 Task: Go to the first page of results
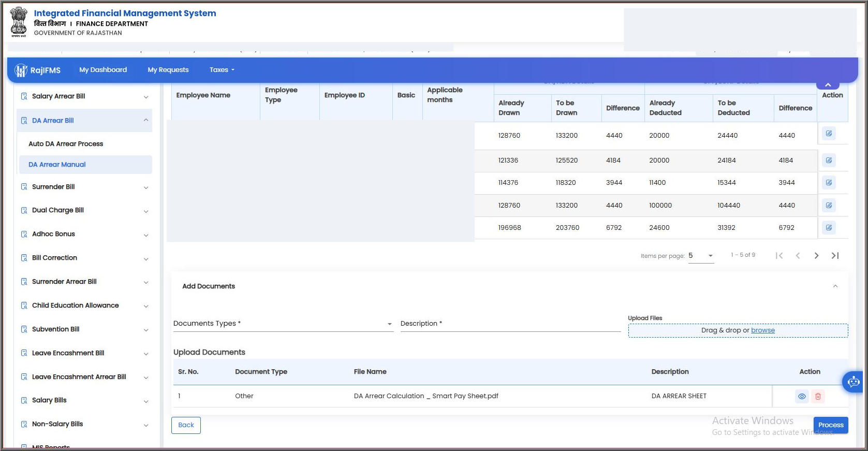779,255
